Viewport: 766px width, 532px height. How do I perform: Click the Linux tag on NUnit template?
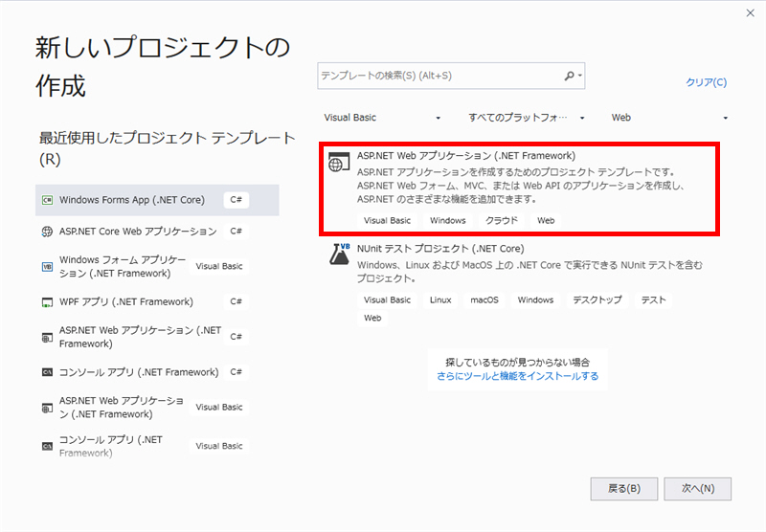440,300
